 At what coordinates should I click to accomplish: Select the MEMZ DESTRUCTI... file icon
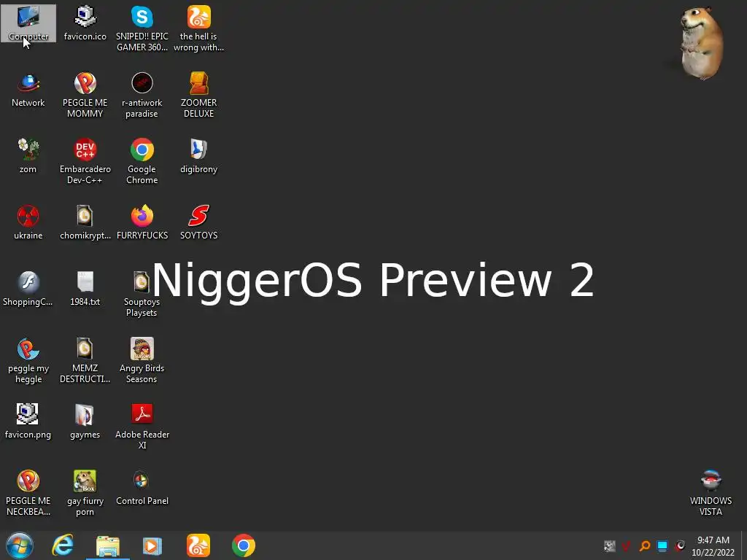pyautogui.click(x=85, y=360)
